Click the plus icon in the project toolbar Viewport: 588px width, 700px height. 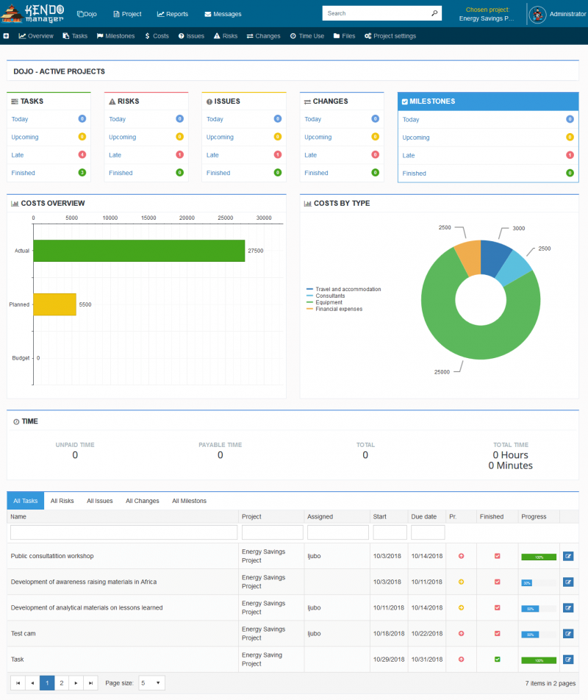pyautogui.click(x=6, y=36)
